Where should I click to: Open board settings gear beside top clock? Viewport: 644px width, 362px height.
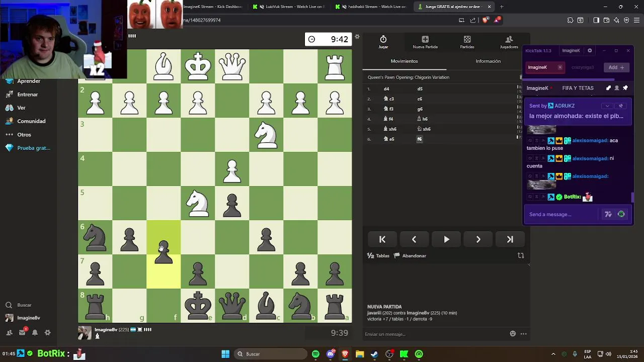coord(357,37)
